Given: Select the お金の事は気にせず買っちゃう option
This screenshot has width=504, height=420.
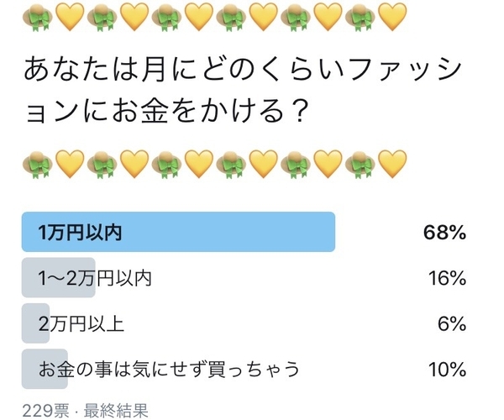Looking at the screenshot, I should (x=169, y=369).
